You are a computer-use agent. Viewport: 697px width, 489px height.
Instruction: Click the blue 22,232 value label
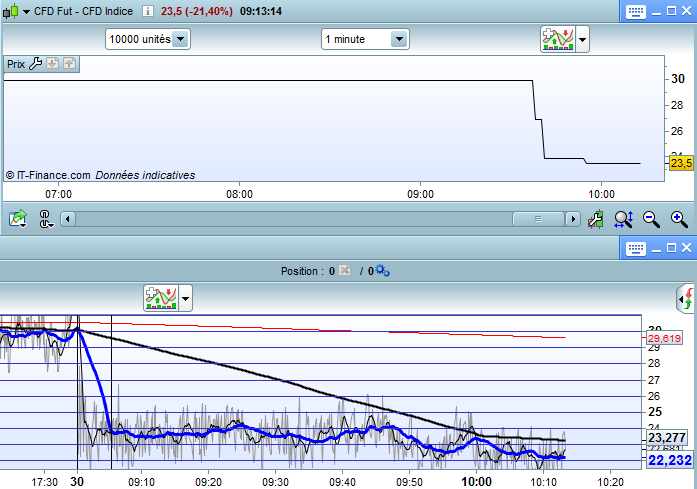point(670,460)
